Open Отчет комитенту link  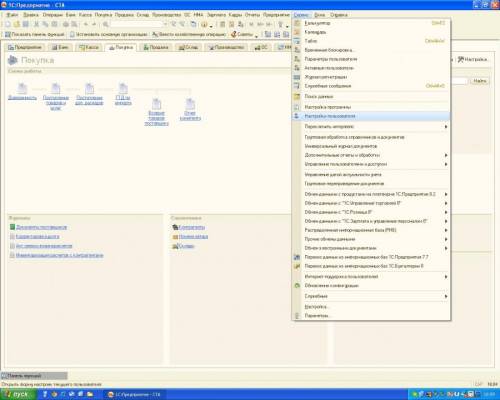click(x=190, y=115)
